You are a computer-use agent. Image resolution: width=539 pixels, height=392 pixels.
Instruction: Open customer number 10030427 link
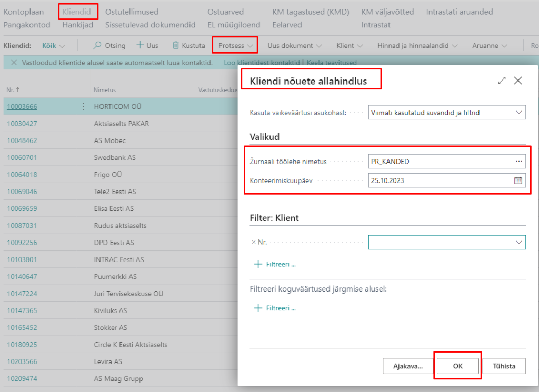[x=22, y=124]
